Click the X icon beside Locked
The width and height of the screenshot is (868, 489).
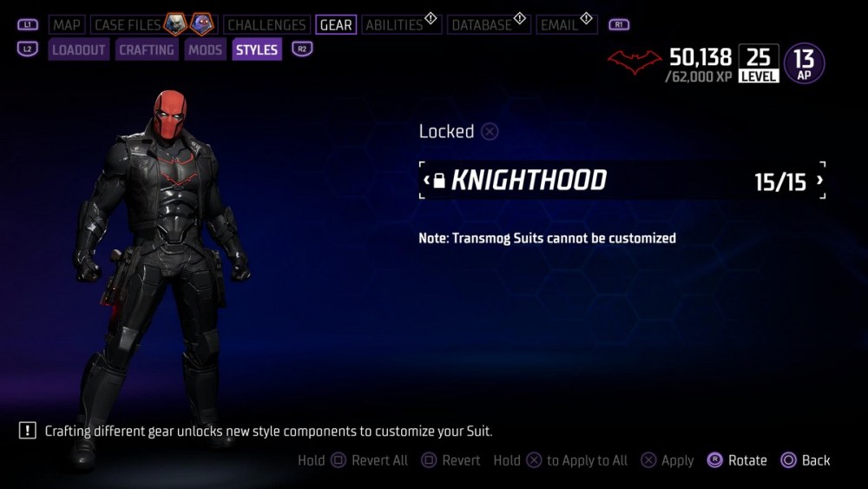490,132
